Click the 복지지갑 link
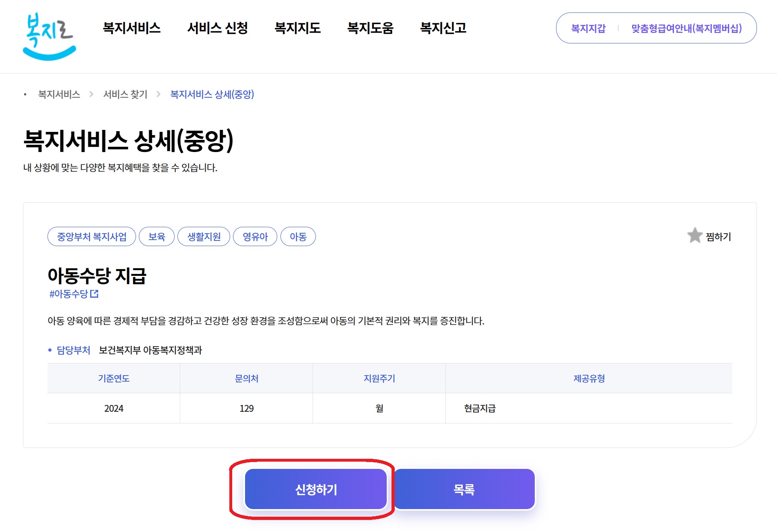This screenshot has width=777, height=532. pyautogui.click(x=588, y=28)
